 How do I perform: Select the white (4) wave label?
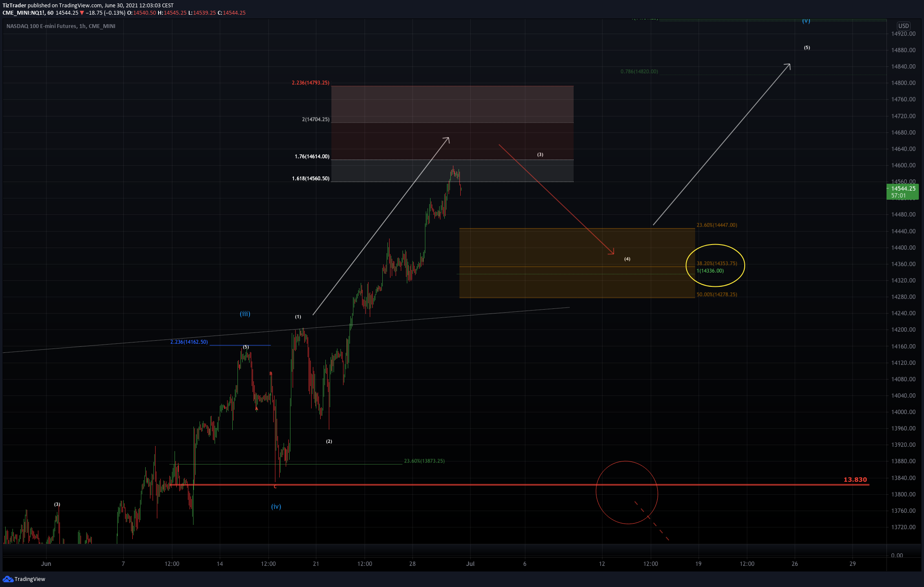pos(627,259)
